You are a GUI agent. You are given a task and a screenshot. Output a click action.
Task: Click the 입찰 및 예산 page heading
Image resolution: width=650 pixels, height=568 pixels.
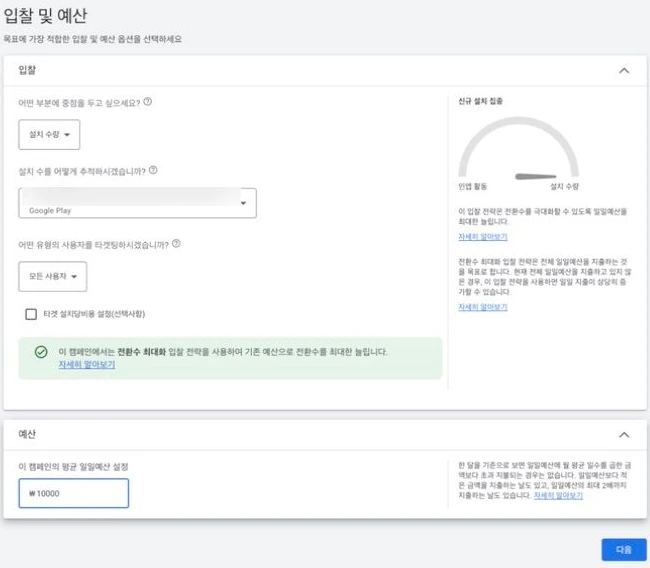point(45,16)
